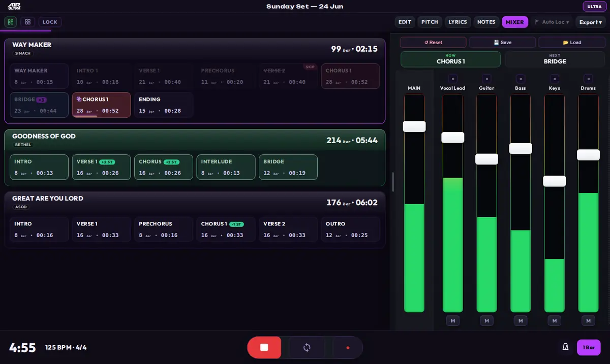Select Great Are You Lord INTRO
Viewport: 610px width, 364px height.
tap(39, 229)
